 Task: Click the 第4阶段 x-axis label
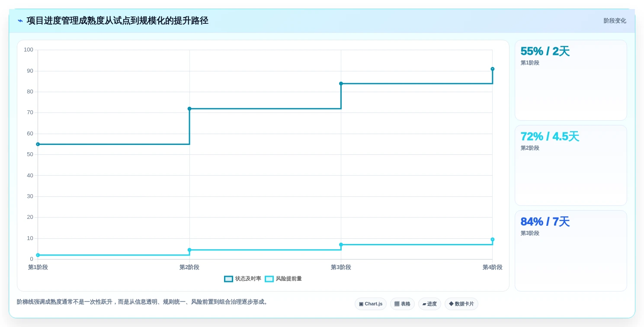[493, 268]
